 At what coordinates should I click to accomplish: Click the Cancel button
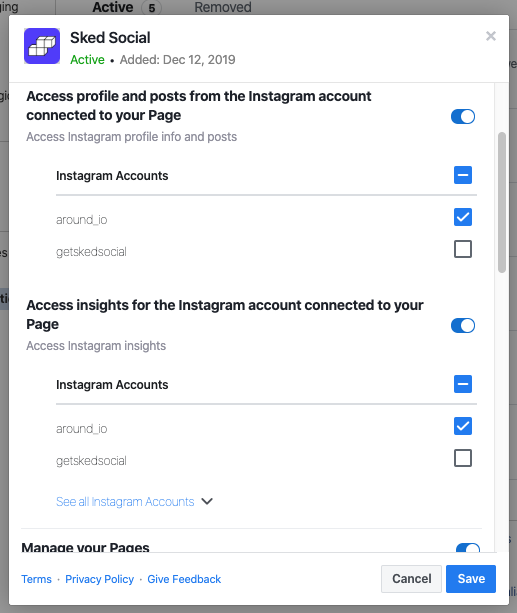[x=411, y=579]
